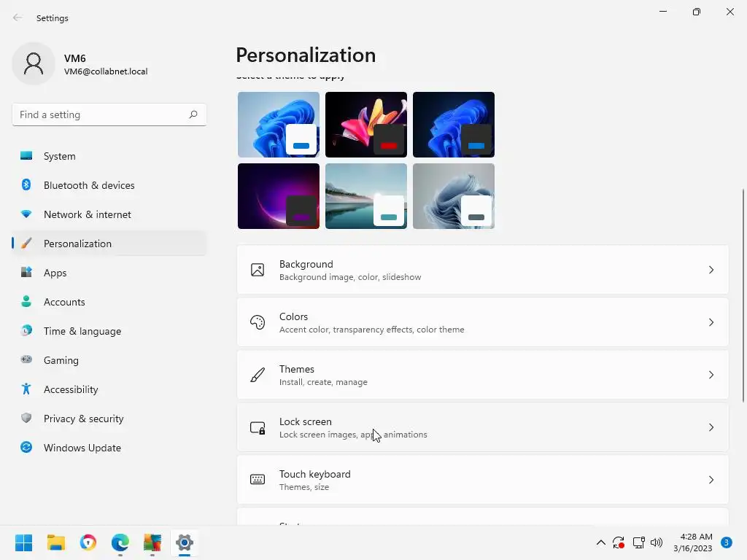This screenshot has width=747, height=560.
Task: Click the Gaming controller icon
Action: point(26,359)
